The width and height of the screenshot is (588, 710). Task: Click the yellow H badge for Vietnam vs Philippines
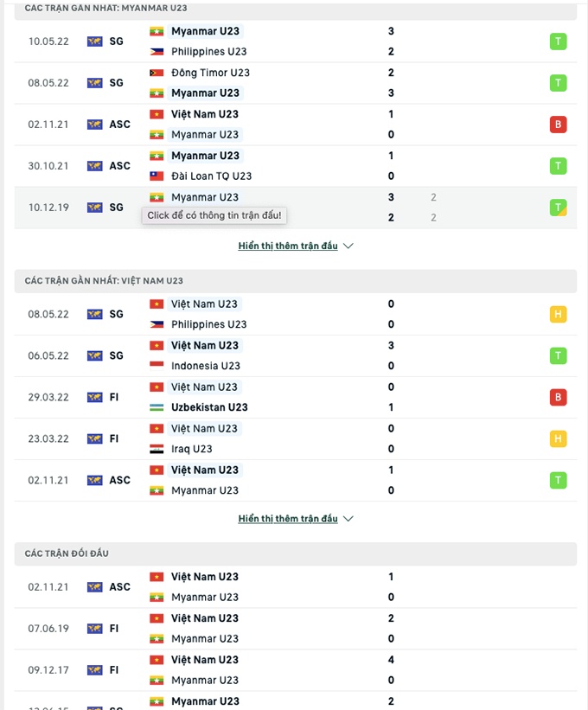(x=559, y=315)
